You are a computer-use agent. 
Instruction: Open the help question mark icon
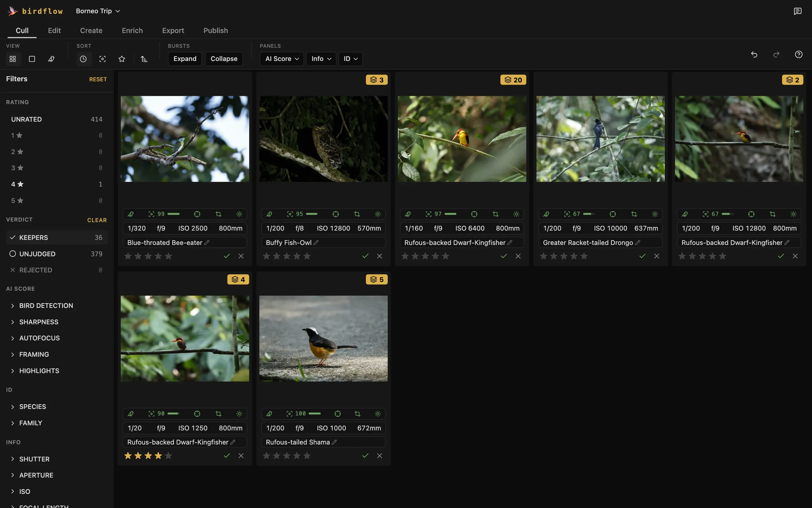coord(798,54)
